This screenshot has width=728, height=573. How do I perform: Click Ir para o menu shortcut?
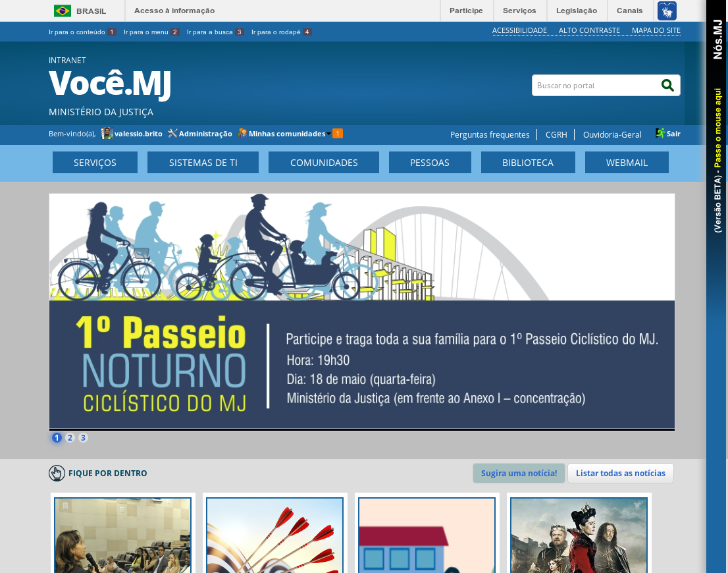(x=151, y=32)
